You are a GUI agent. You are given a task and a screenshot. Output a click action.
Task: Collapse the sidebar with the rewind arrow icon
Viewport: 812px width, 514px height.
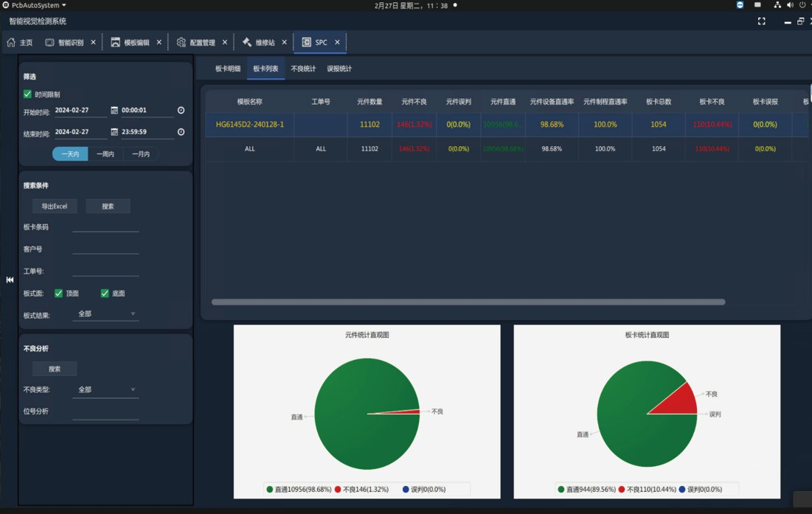click(10, 279)
